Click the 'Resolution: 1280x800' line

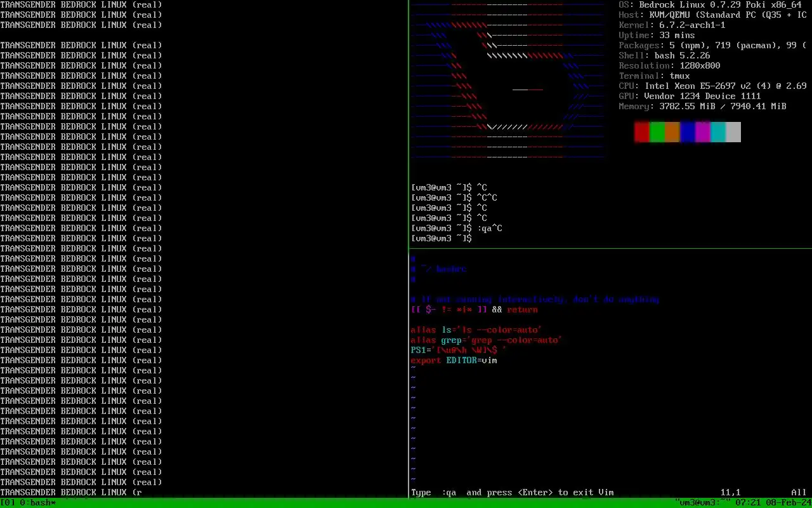670,66
